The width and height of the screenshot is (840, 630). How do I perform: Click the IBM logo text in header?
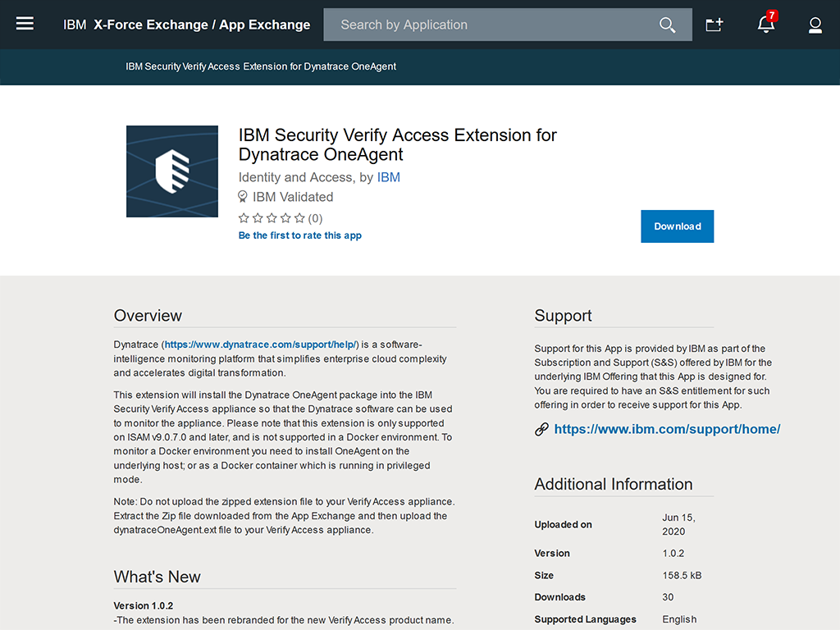pos(75,25)
